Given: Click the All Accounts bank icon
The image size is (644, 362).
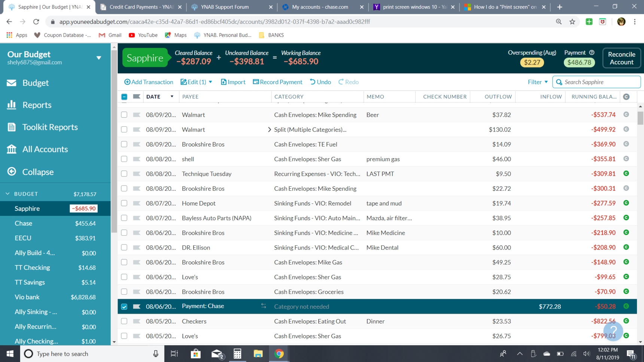Looking at the screenshot, I should click(12, 149).
